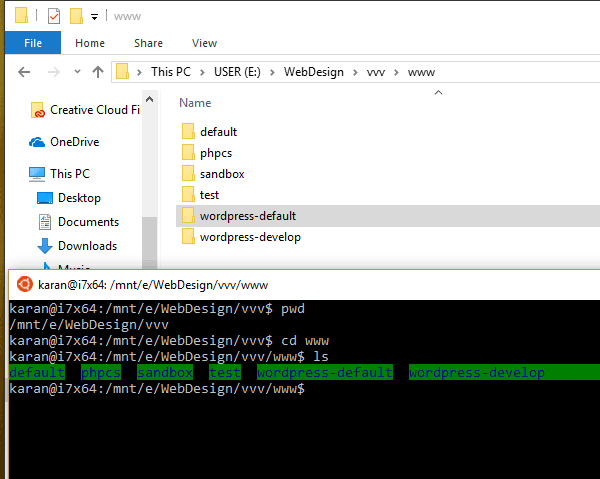Select Creative Cloud Files in navigation pane
The height and width of the screenshot is (479, 600).
click(95, 110)
